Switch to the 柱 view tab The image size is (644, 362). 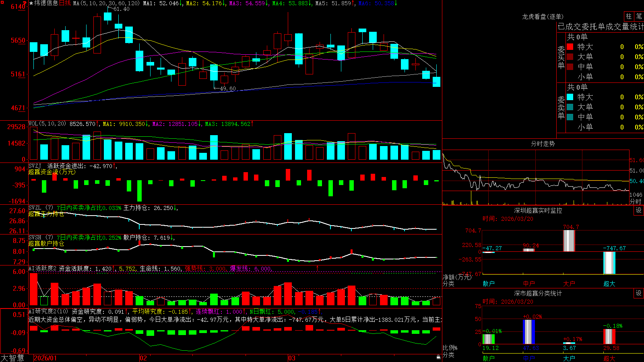629,16
